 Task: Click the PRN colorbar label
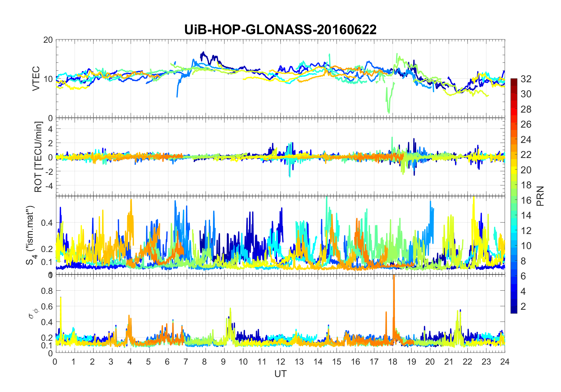point(540,196)
